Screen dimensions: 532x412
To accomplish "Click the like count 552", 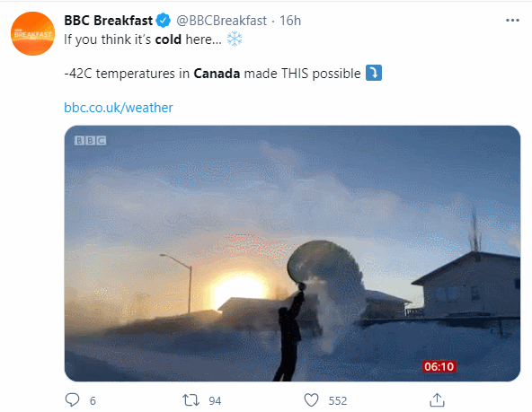I will pyautogui.click(x=338, y=401).
